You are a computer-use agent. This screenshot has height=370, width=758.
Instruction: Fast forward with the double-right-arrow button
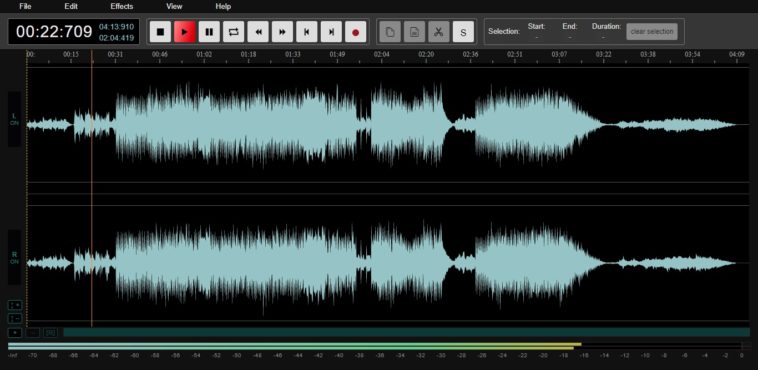point(282,32)
